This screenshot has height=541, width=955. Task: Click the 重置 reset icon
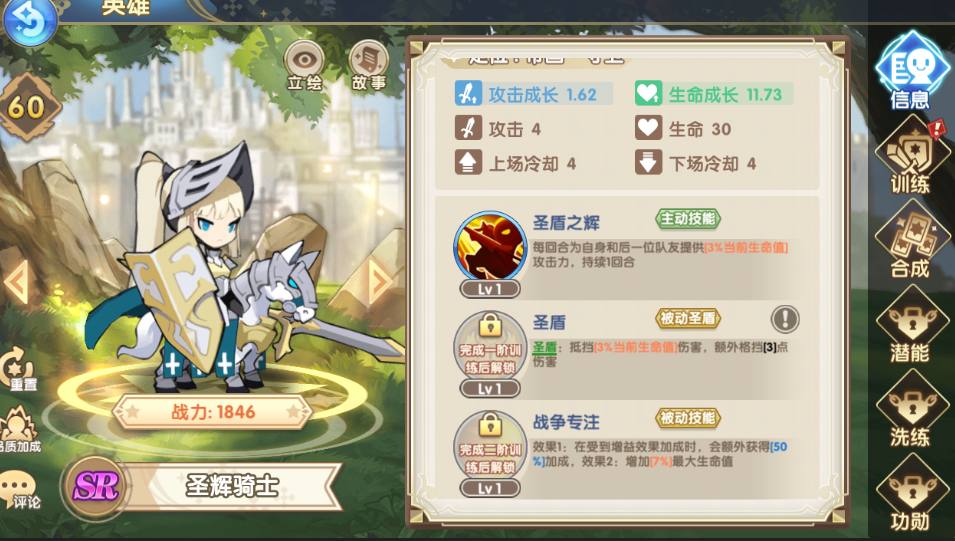(21, 369)
